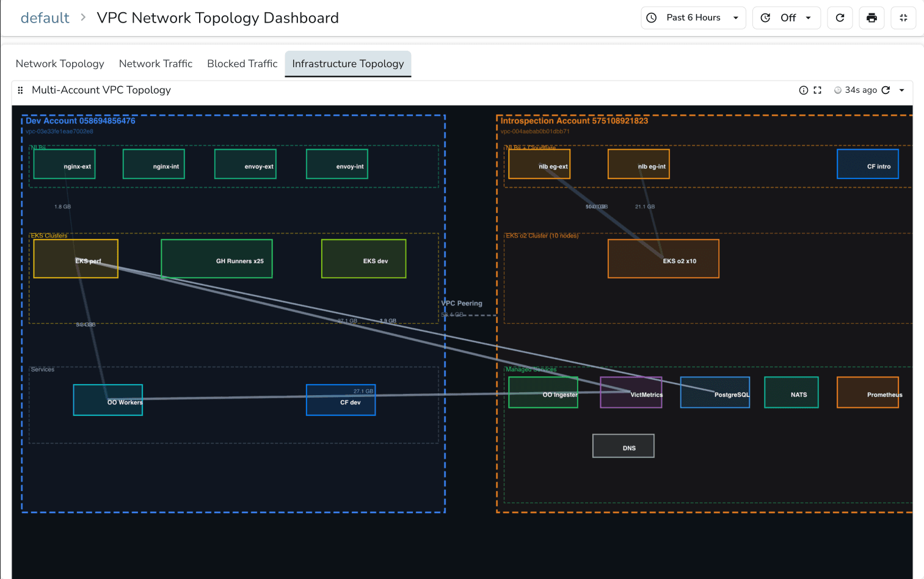The width and height of the screenshot is (924, 579).
Task: Go to the default folder breadcrumb
Action: tap(45, 18)
